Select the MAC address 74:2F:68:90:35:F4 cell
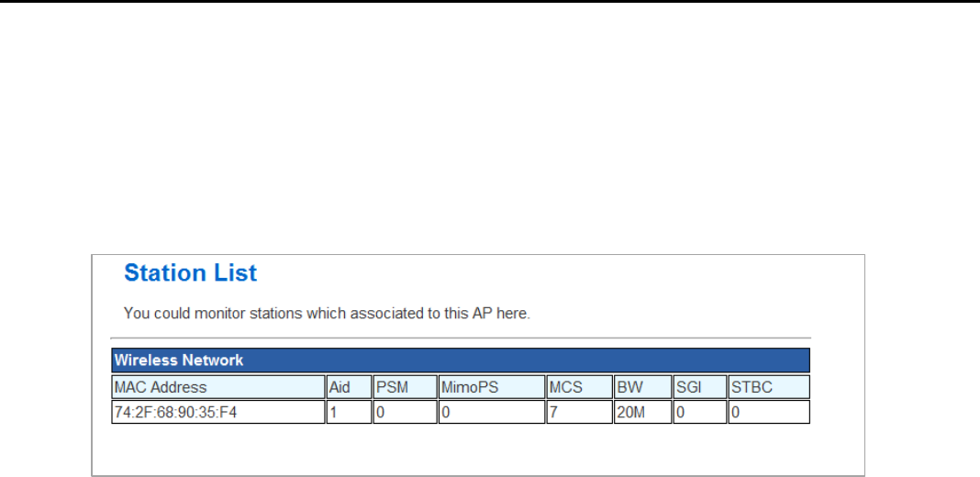This screenshot has width=980, height=477. [218, 413]
